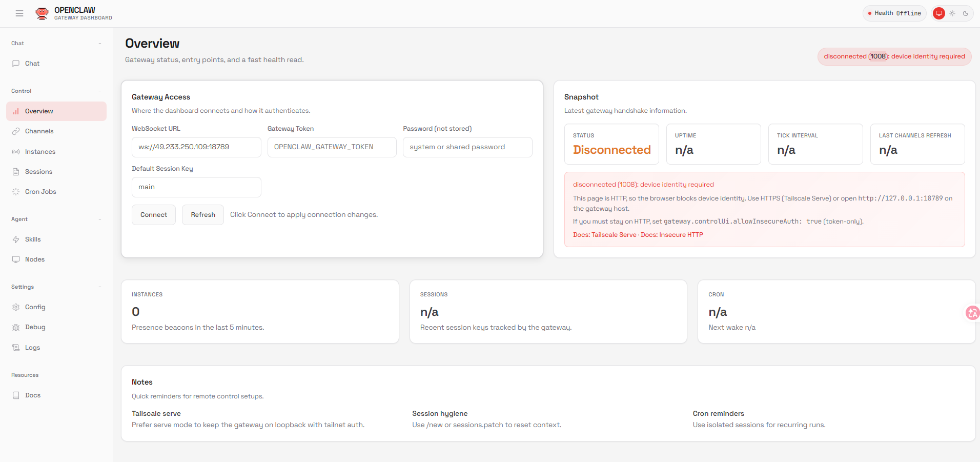980x462 pixels.
Task: Click the Instances broadcast icon
Action: point(16,152)
